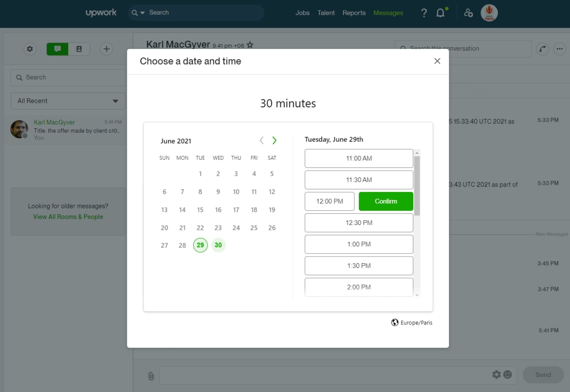Viewport: 570px width, 392px height.
Task: Click the sidebar Search field
Action: pyautogui.click(x=68, y=78)
